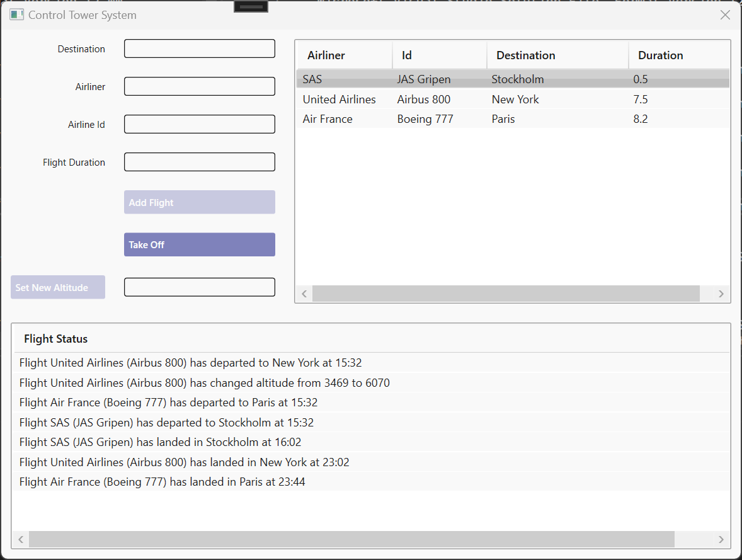Click into the Airline Id text box
The image size is (742, 560).
[199, 124]
